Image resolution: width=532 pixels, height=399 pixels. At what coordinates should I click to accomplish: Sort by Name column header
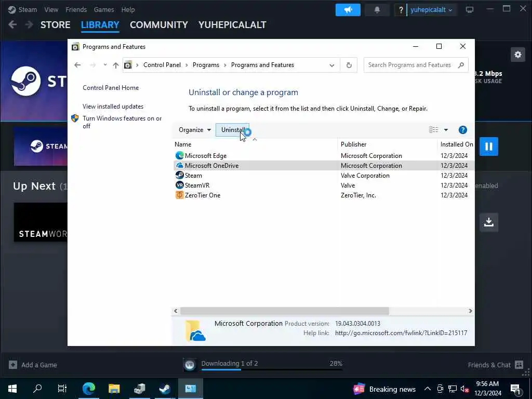click(x=183, y=144)
